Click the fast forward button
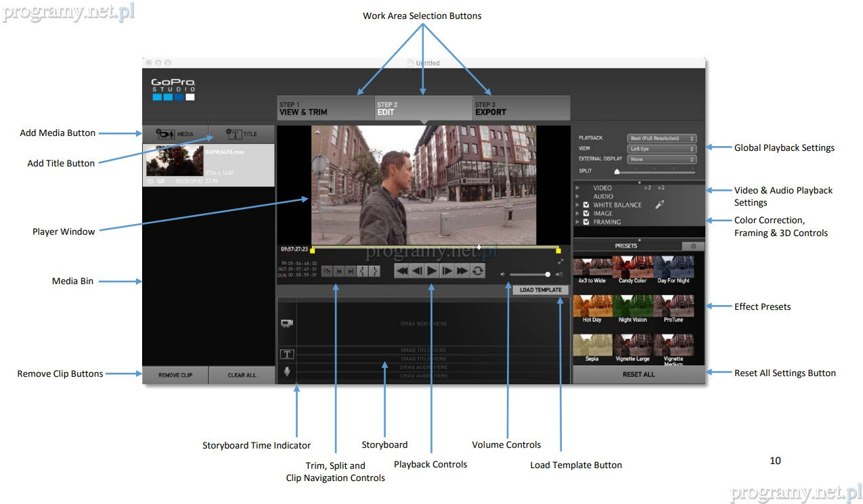863x504 pixels. 462,271
